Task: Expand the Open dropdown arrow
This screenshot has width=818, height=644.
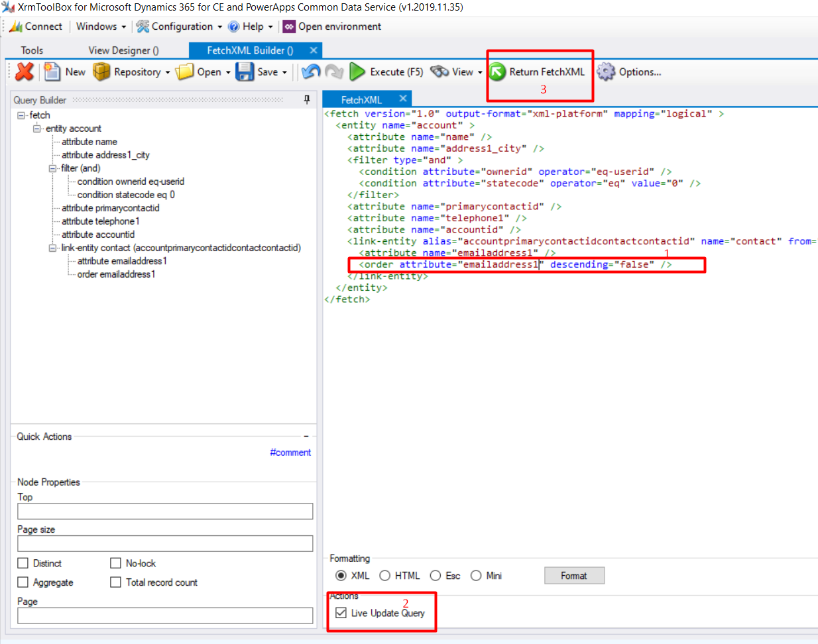Action: click(x=228, y=72)
